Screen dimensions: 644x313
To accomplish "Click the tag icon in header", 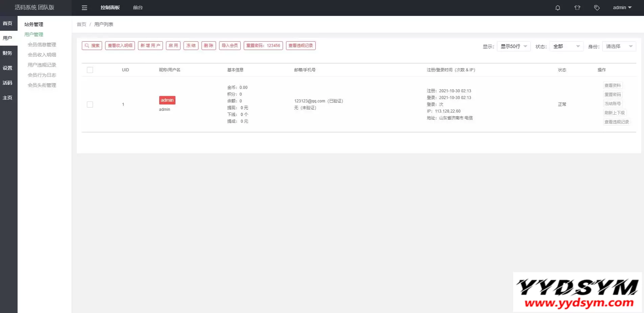I will click(597, 8).
